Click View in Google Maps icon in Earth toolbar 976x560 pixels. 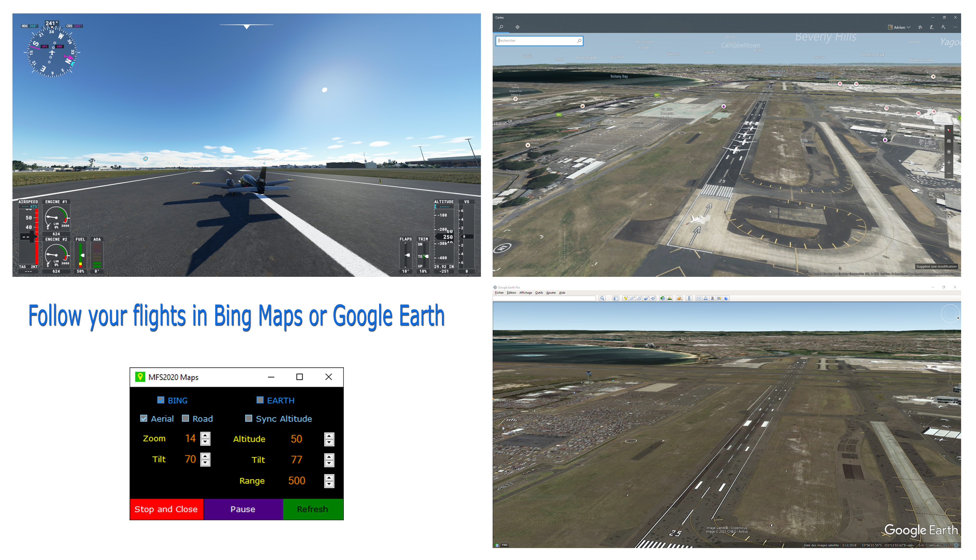tap(719, 299)
